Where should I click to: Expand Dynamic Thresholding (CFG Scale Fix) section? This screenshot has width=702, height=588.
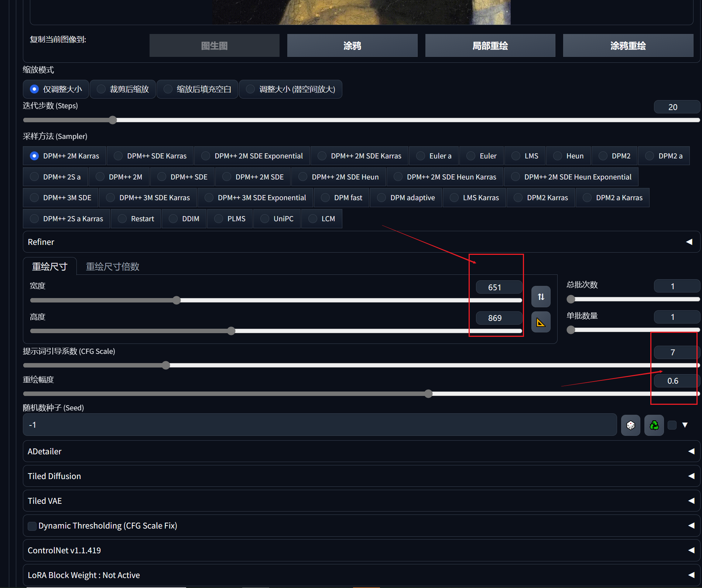point(362,526)
